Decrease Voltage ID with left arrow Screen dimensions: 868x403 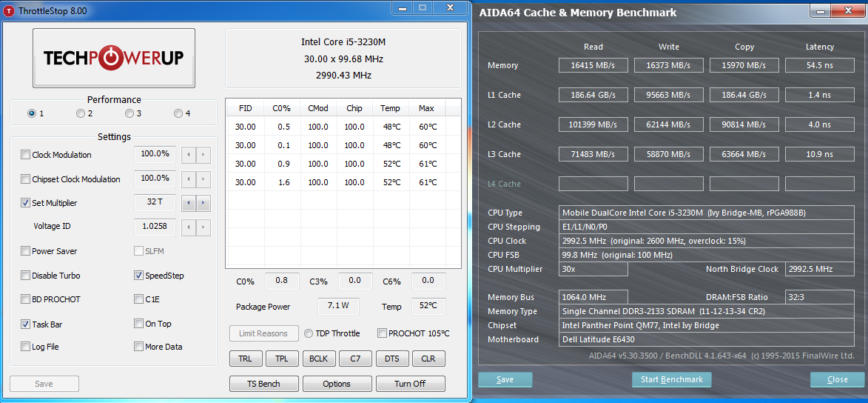coord(189,227)
